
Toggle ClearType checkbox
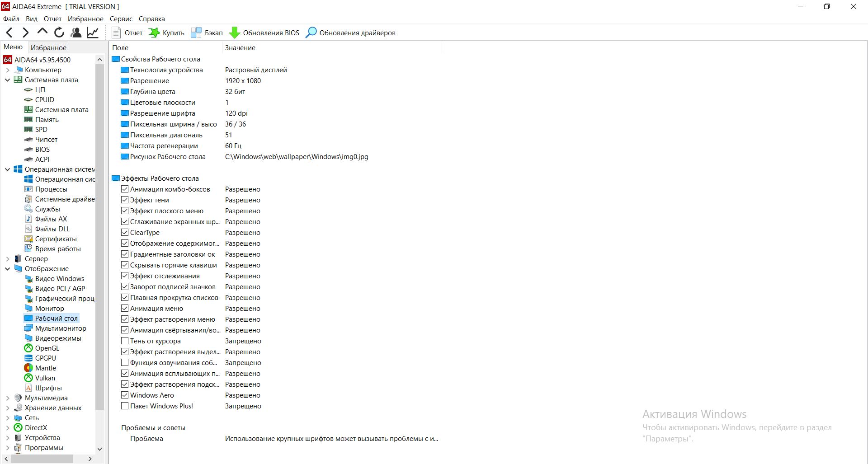pyautogui.click(x=125, y=232)
